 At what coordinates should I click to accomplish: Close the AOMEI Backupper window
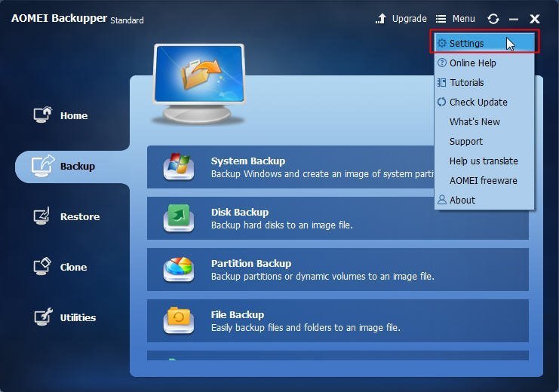[x=534, y=19]
